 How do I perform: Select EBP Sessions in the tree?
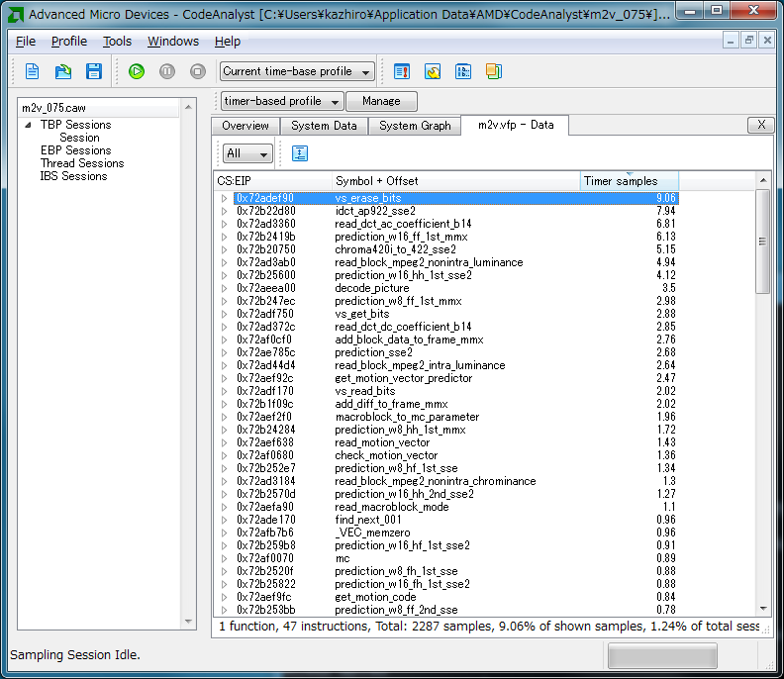coord(75,150)
